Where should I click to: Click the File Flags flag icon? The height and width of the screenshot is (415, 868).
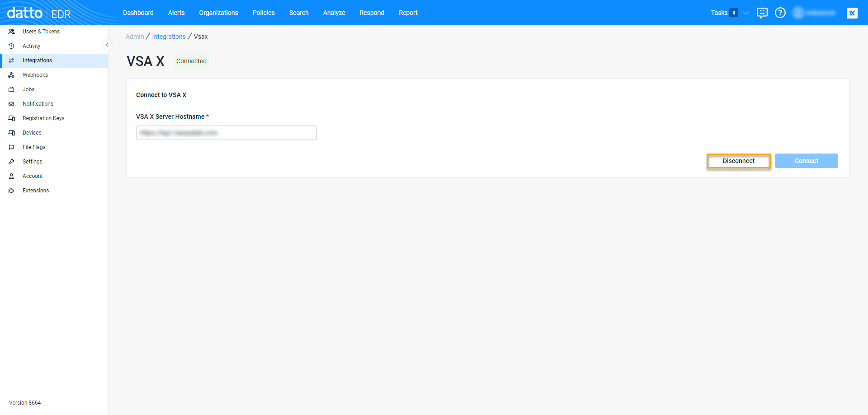click(12, 147)
